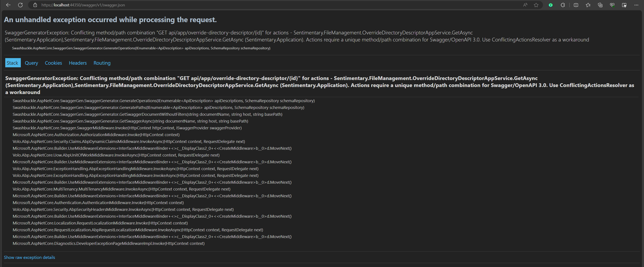644x267 pixels.
Task: Activate the Read aloud icon
Action: 525,5
